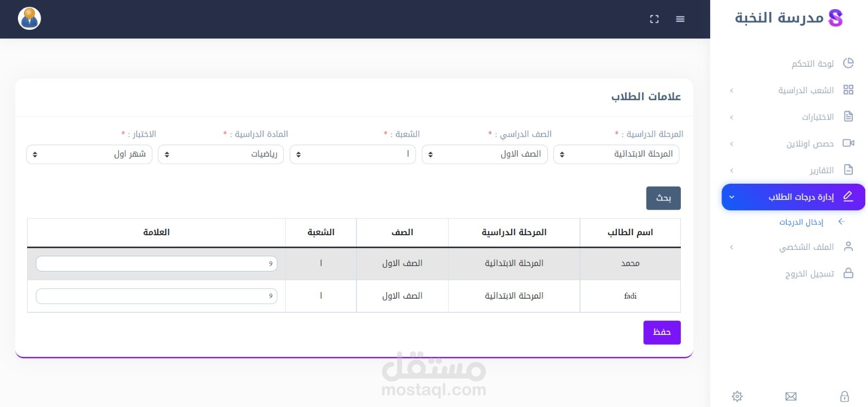Open the mail envelope icon at sidebar bottom
The height and width of the screenshot is (407, 868).
click(x=791, y=396)
